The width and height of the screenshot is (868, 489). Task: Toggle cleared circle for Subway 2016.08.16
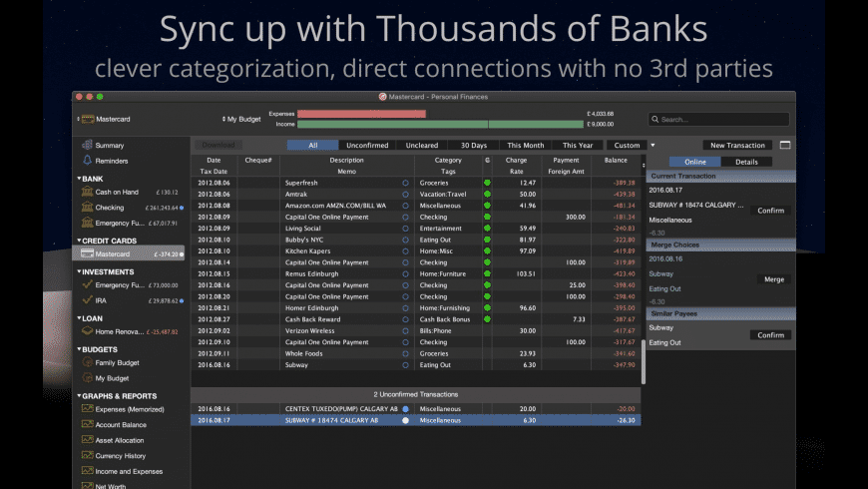tap(405, 365)
